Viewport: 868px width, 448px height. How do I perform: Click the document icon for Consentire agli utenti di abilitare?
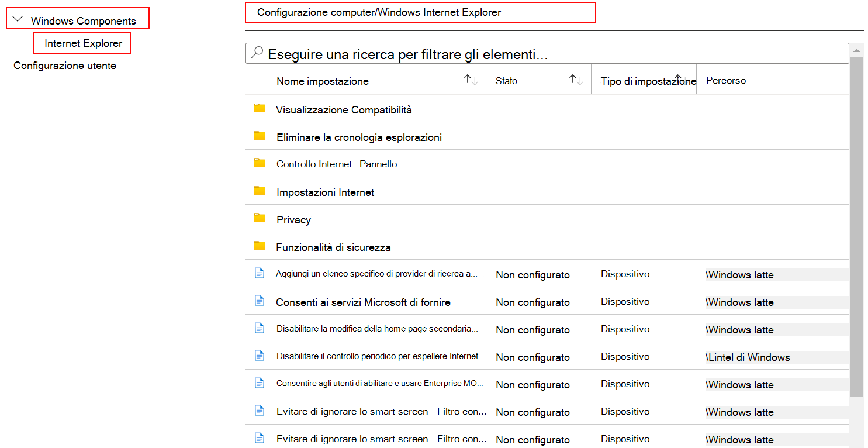260,383
